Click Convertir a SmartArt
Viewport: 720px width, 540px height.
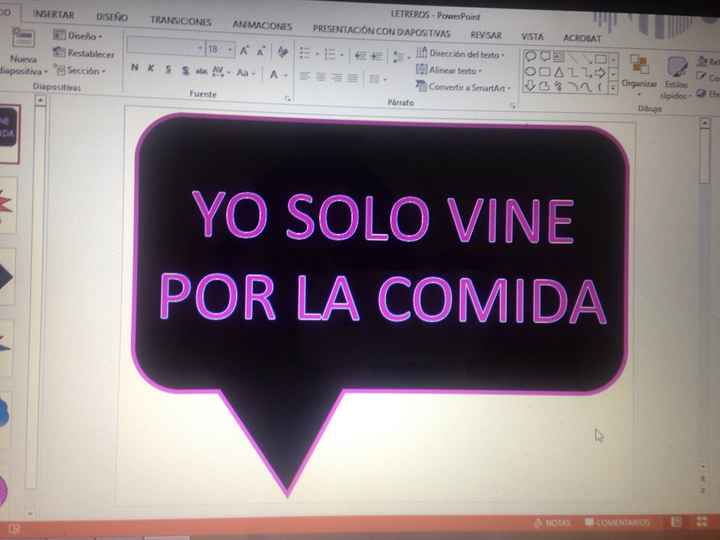pyautogui.click(x=463, y=86)
